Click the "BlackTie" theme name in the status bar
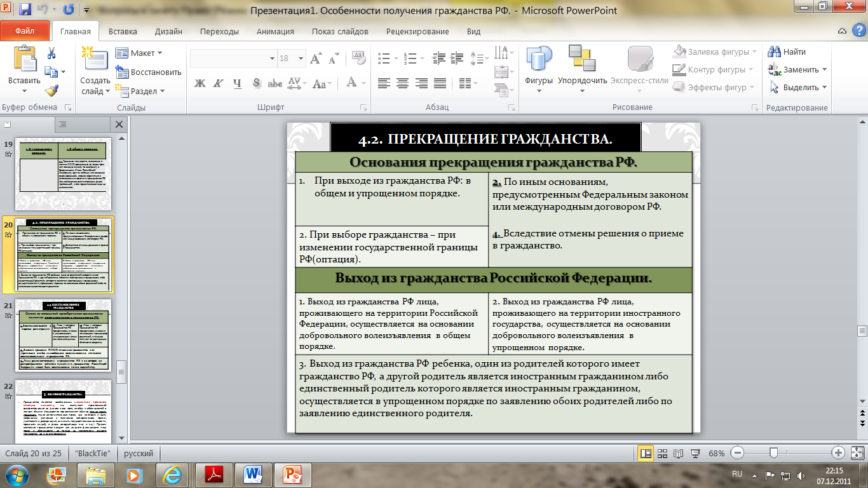The width and height of the screenshot is (868, 488). [x=94, y=454]
